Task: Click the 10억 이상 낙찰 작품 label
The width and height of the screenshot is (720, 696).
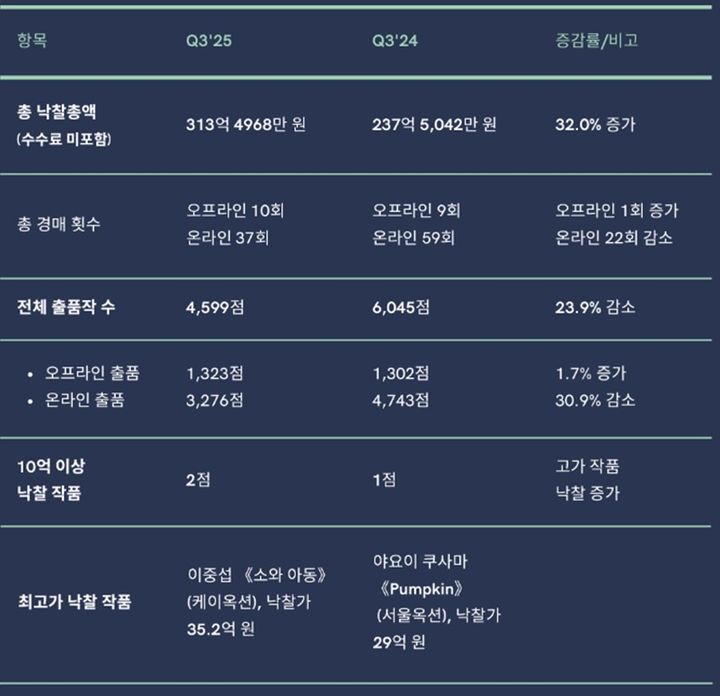Action: pos(53,479)
